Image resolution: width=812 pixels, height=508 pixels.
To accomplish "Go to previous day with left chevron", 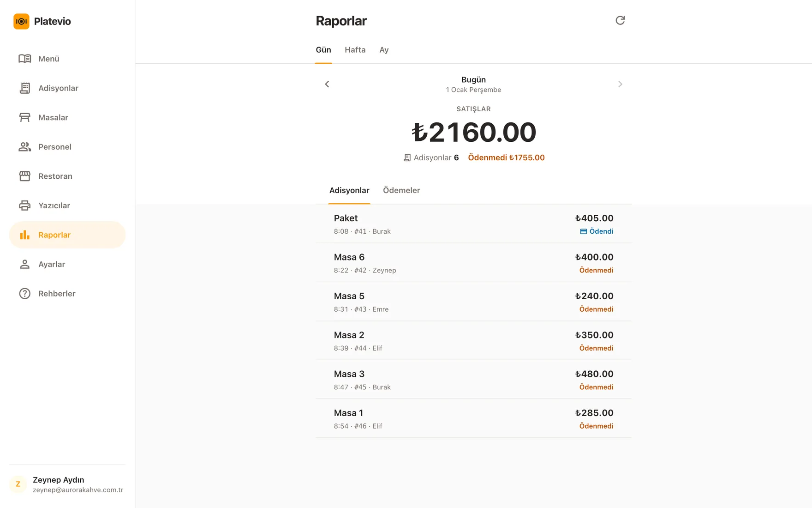I will (x=327, y=84).
